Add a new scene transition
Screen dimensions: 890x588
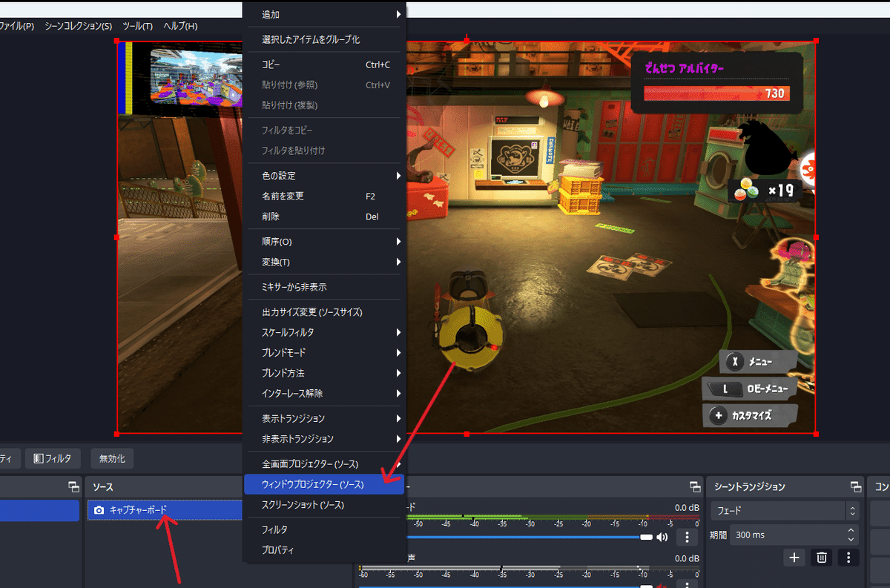[794, 558]
